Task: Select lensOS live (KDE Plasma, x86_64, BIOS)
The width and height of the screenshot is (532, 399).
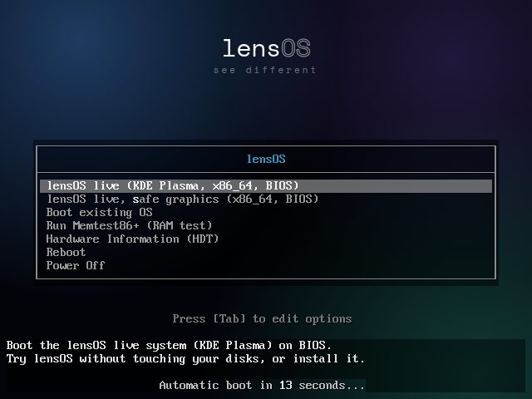Action: click(x=266, y=186)
